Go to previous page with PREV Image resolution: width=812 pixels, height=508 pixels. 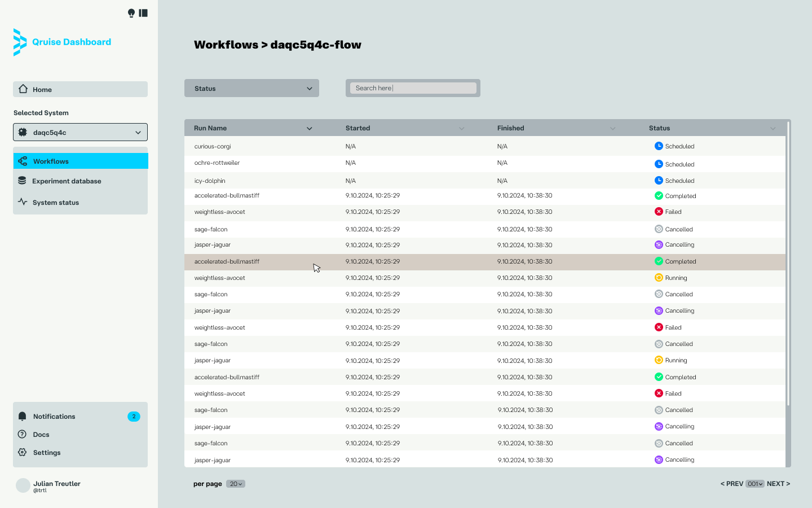(732, 484)
